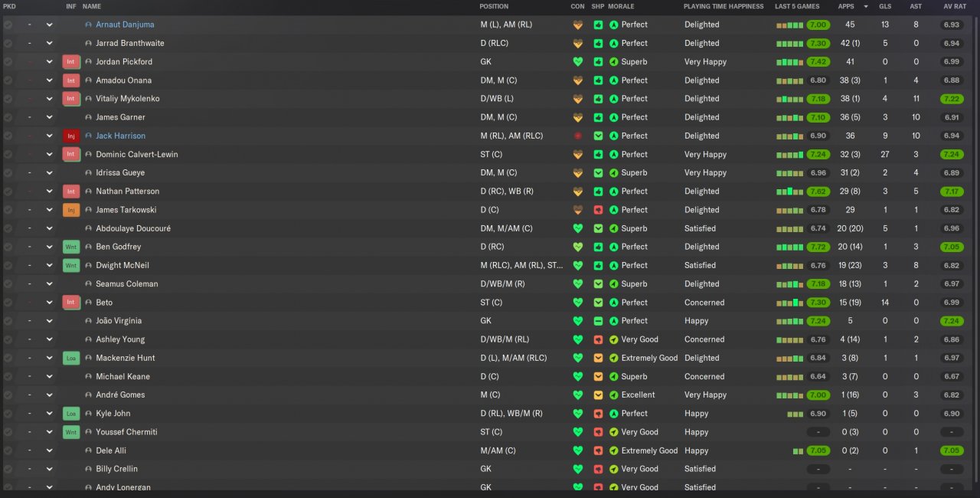The image size is (980, 498).
Task: Sort by the NAME column header
Action: pos(92,6)
